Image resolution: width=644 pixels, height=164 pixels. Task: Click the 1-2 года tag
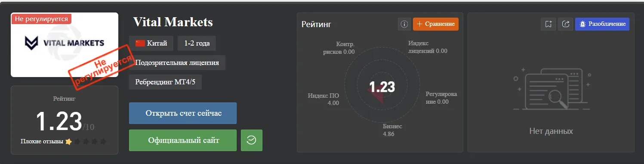click(x=197, y=43)
